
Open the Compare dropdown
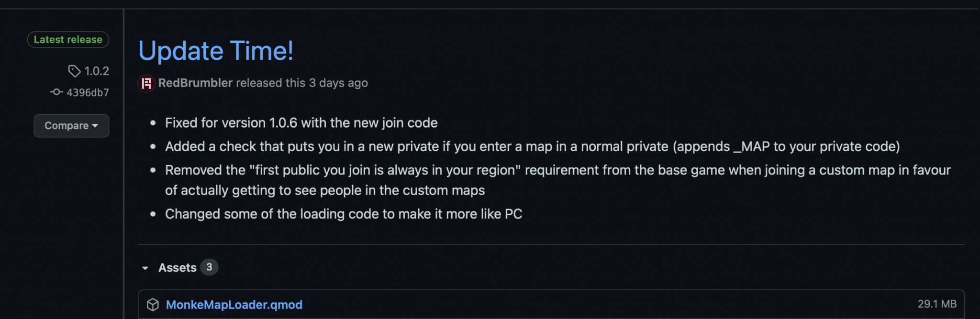point(71,126)
